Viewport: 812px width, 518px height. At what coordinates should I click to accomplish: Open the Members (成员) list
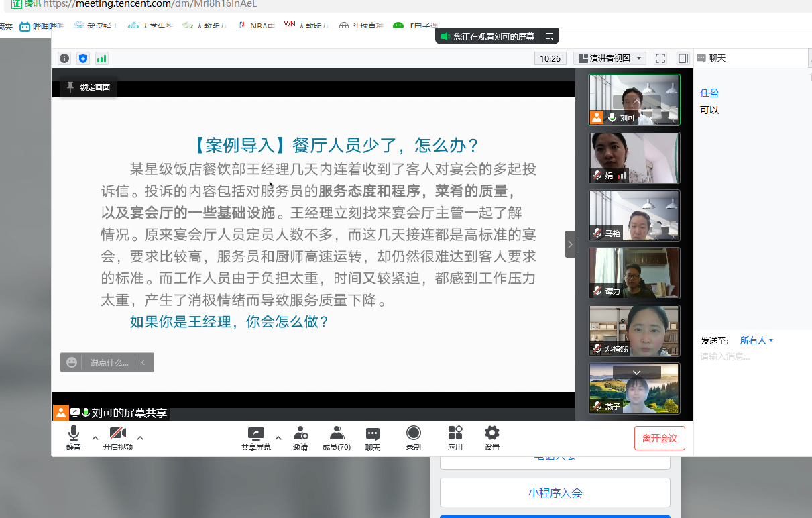tap(337, 438)
